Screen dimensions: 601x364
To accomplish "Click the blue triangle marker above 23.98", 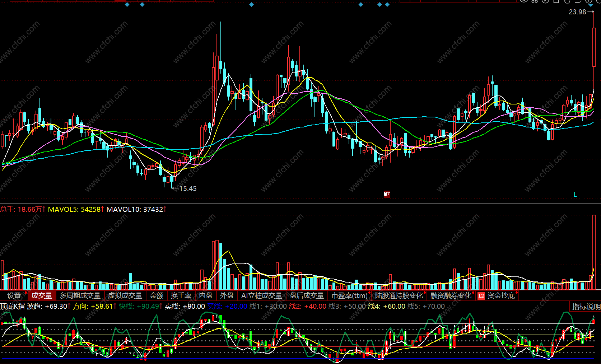I will point(591,5).
